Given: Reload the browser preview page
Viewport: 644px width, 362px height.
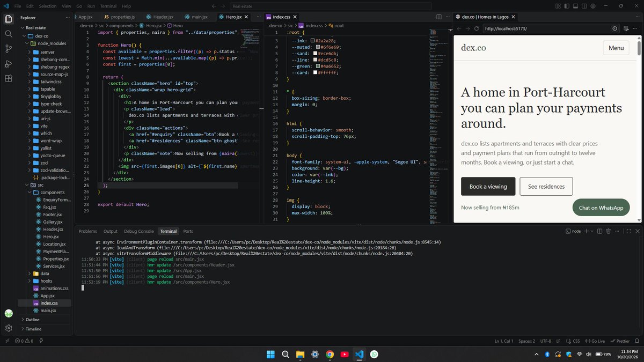Looking at the screenshot, I should (476, 28).
